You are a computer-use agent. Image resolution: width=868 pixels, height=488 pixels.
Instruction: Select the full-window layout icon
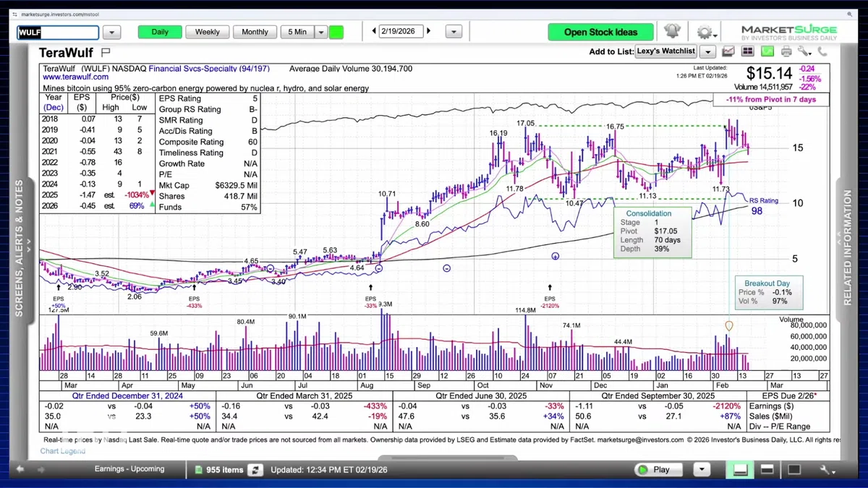coord(794,470)
